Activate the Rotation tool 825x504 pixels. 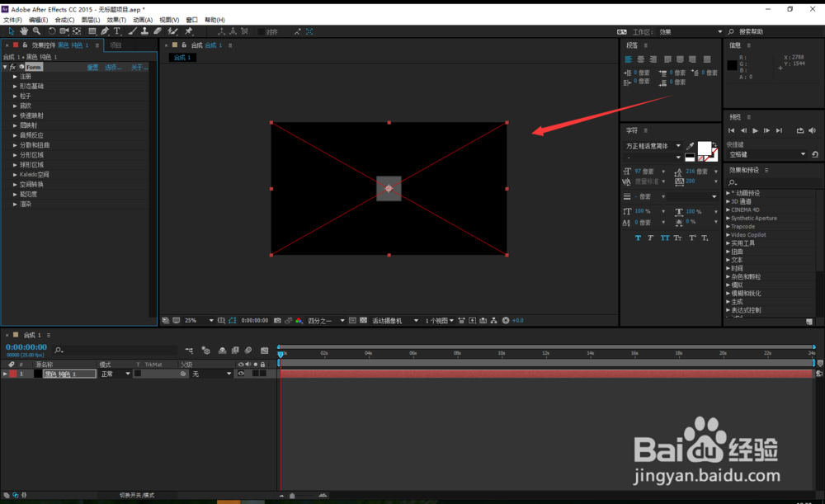(51, 31)
